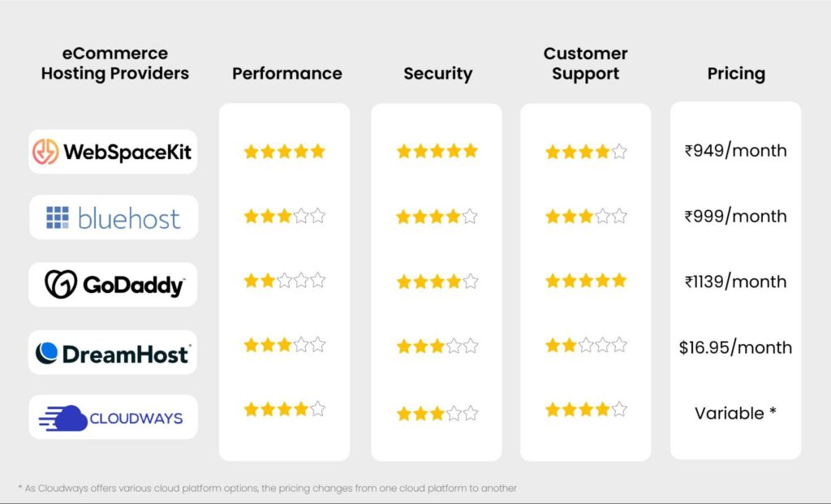831x504 pixels.
Task: Click the DreamHost logo
Action: 113,352
